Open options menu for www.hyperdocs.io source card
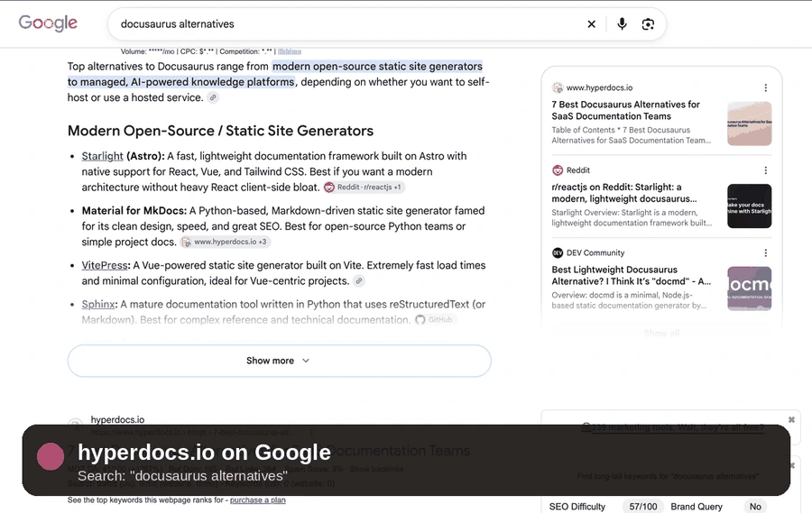The width and height of the screenshot is (812, 513). pos(765,88)
